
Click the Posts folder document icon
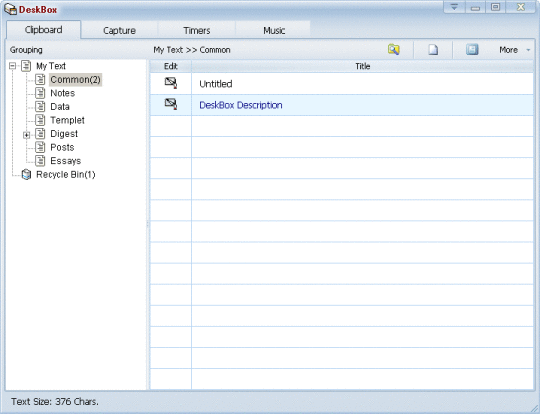(40, 147)
